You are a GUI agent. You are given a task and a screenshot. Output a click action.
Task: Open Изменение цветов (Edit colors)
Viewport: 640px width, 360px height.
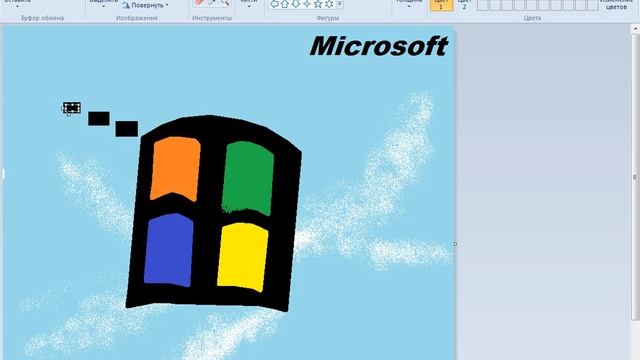click(x=616, y=4)
